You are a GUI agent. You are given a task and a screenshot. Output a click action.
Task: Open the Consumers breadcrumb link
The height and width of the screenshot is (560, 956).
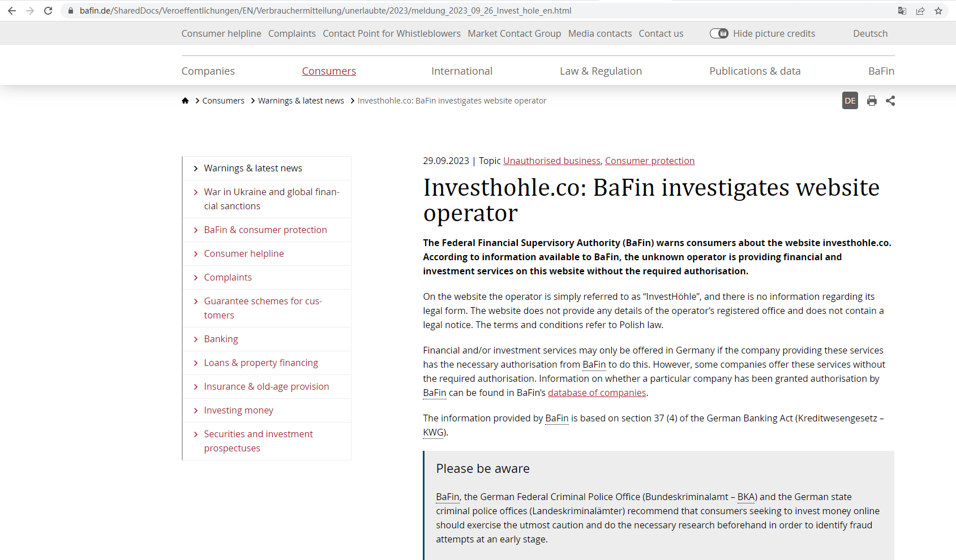coord(224,101)
